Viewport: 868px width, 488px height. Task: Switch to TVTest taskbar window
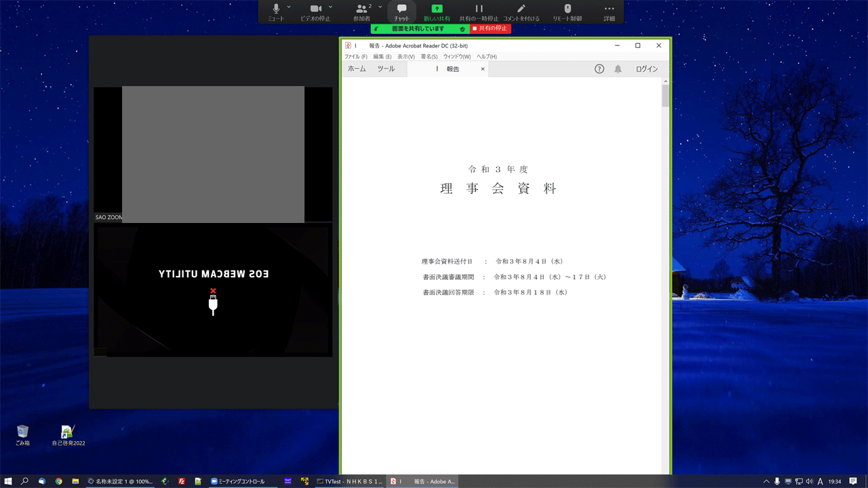point(350,481)
